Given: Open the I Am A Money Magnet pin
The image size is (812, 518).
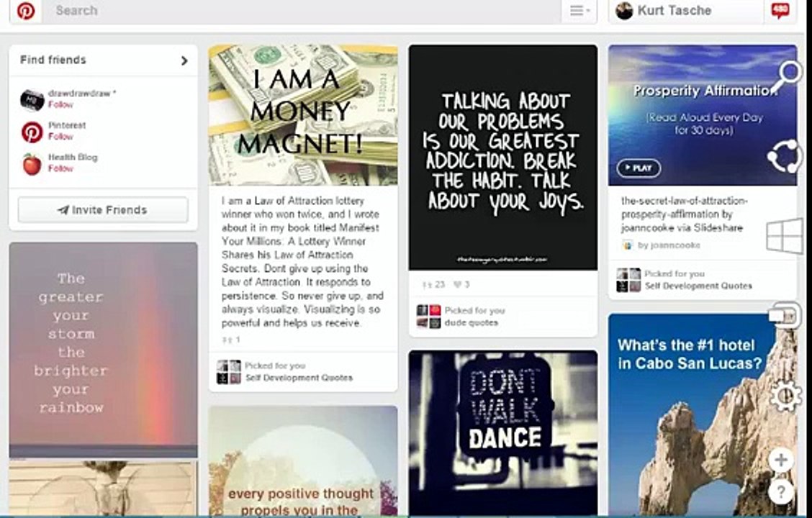Looking at the screenshot, I should pyautogui.click(x=303, y=115).
